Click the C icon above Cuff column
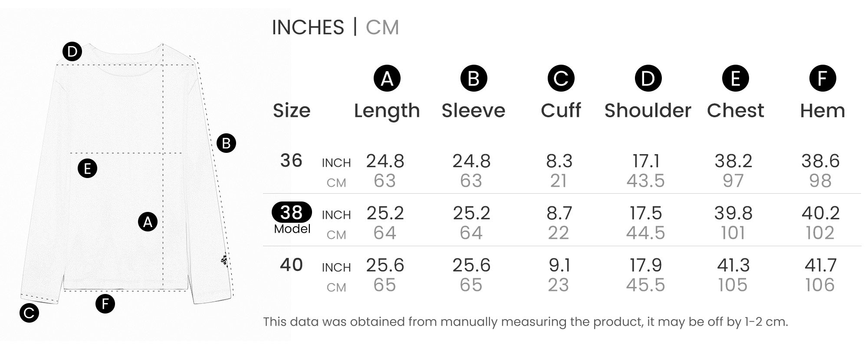Screen dimensions: 868x350 coord(561,79)
